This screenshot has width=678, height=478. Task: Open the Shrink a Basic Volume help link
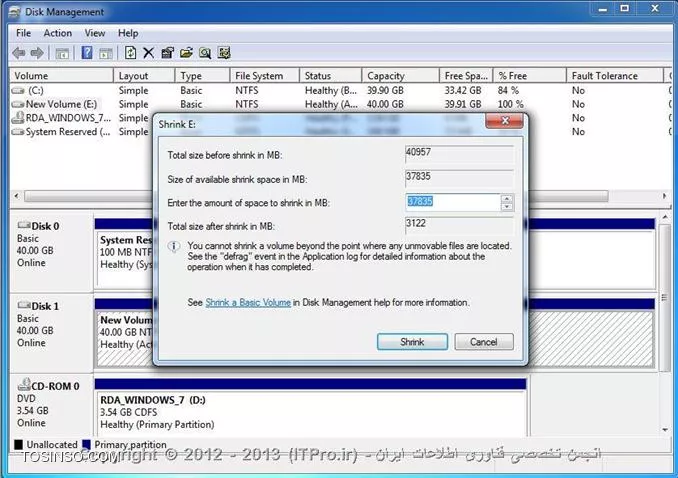pos(248,302)
